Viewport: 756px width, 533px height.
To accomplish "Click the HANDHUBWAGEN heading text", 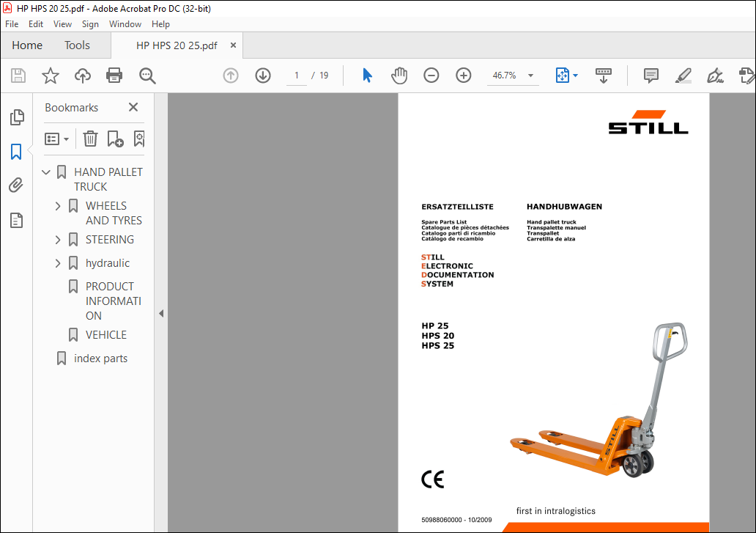I will click(x=564, y=207).
